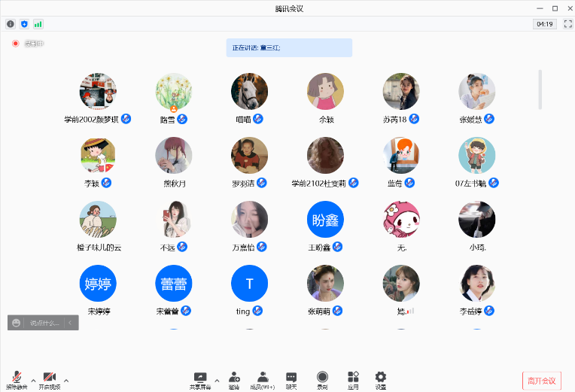Unmute microphone (解除静音)

pyautogui.click(x=17, y=379)
